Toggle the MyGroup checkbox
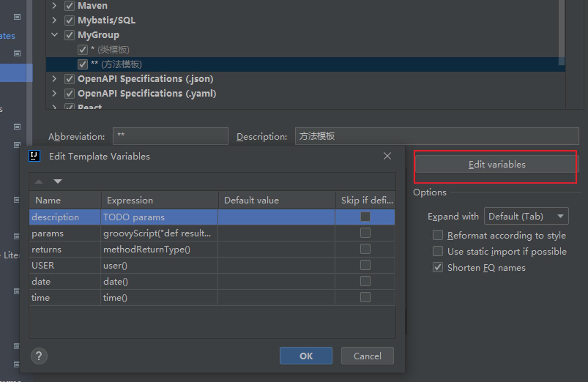The image size is (588, 382). coord(69,35)
